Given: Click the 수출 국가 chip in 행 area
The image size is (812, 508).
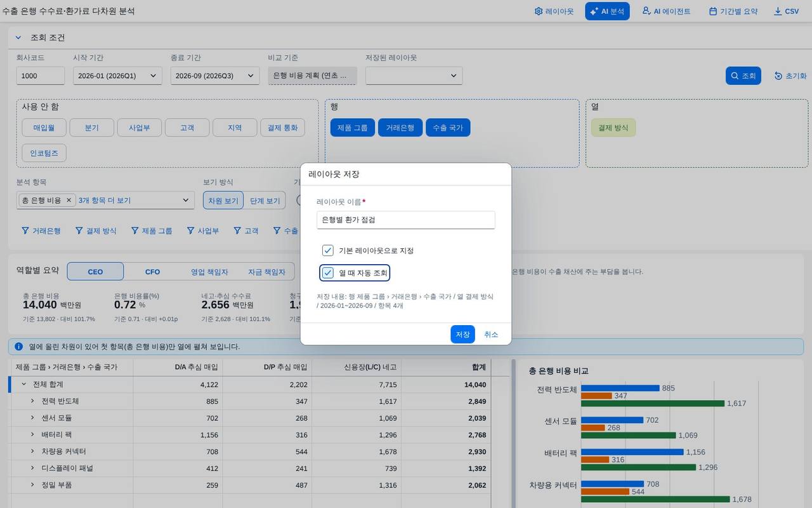Looking at the screenshot, I should pyautogui.click(x=448, y=128).
